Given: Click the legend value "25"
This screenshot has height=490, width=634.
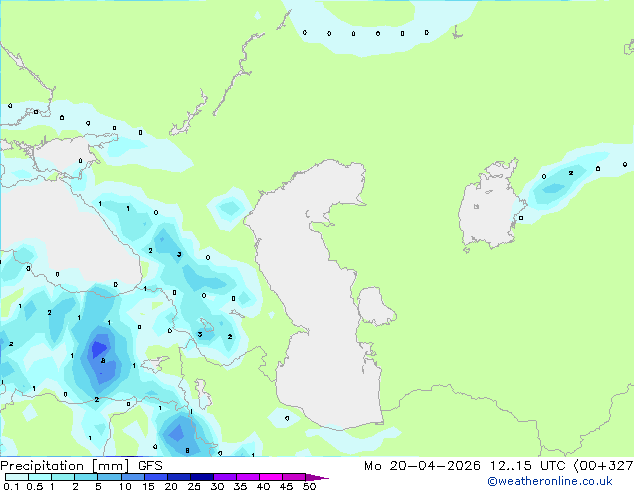Looking at the screenshot, I should (x=194, y=486).
